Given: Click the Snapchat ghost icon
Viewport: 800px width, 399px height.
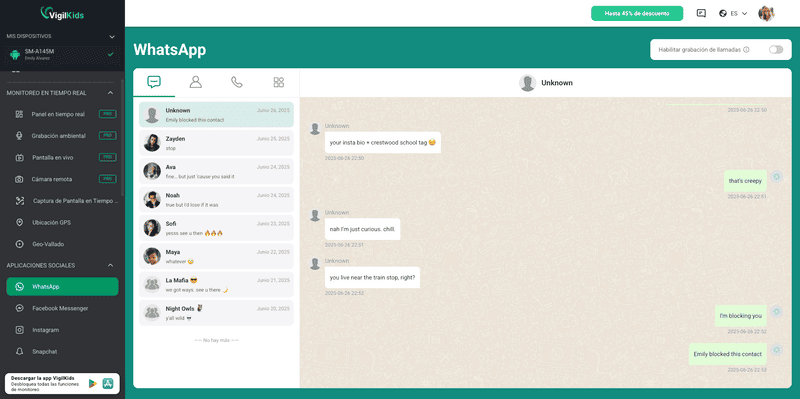Looking at the screenshot, I should 19,352.
